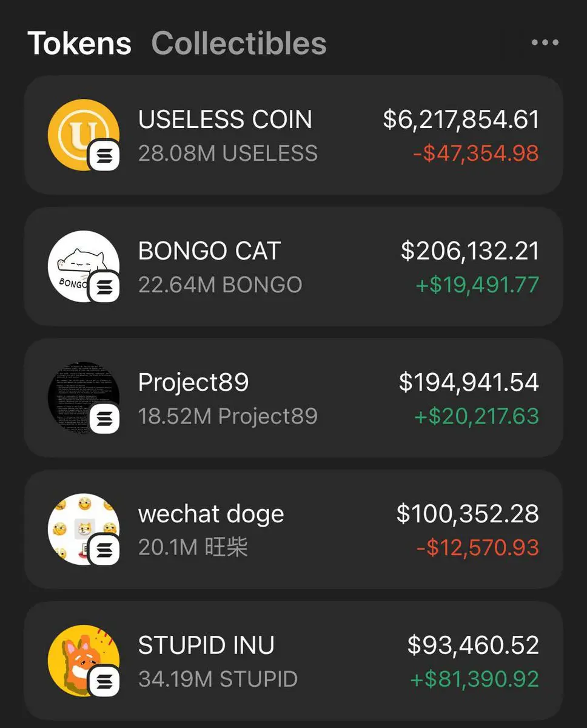Viewport: 587px width, 728px height.
Task: Click Solana badge on STUPID INU icon
Action: (x=105, y=682)
